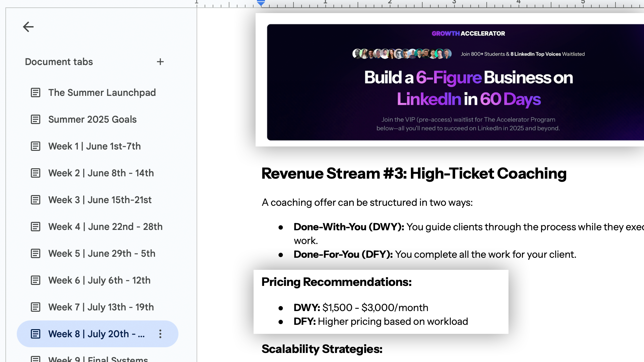Click the Pricing Recommendations heading

(336, 282)
